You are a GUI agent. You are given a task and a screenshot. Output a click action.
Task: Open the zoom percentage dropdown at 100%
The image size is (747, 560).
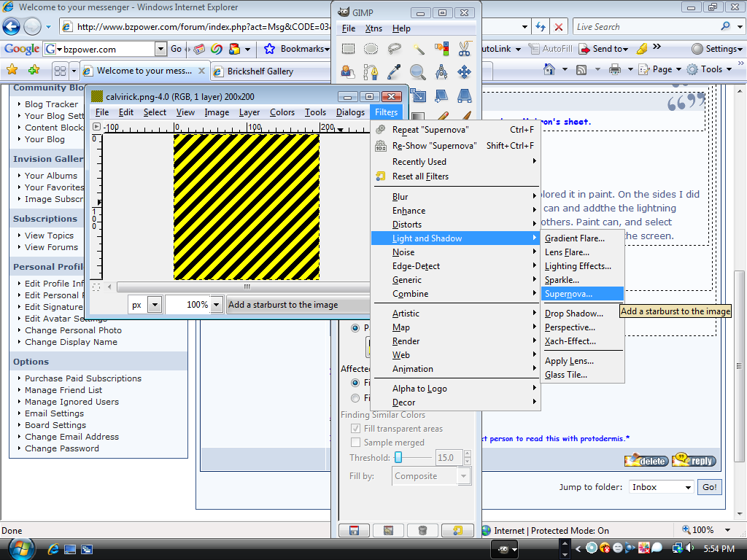216,305
